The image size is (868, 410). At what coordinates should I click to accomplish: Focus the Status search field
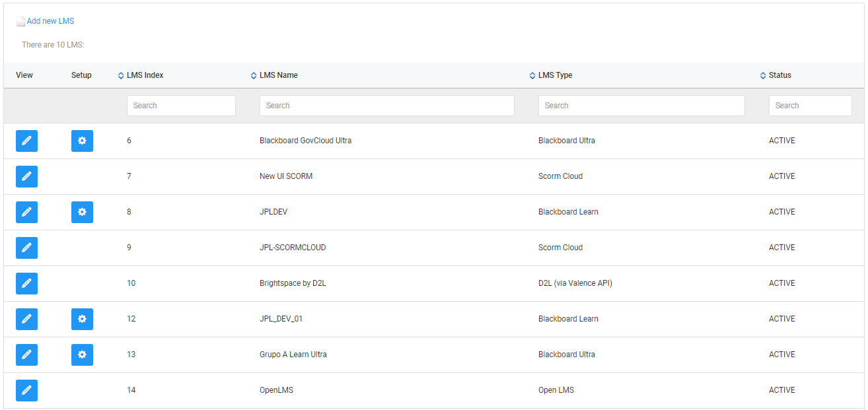(811, 106)
